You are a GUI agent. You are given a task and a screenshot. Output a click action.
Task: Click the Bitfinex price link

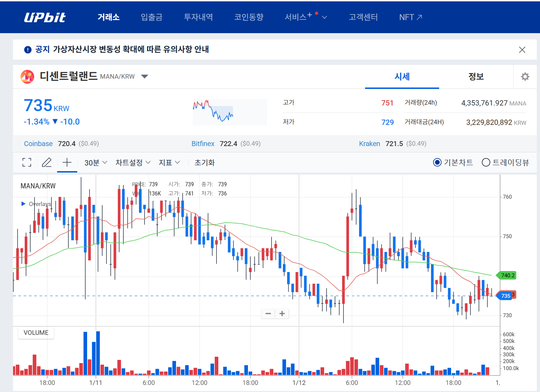[203, 144]
